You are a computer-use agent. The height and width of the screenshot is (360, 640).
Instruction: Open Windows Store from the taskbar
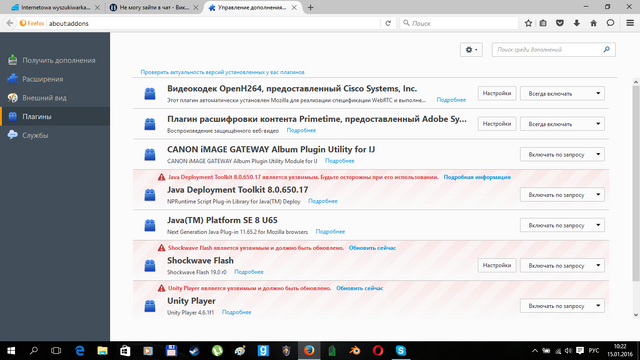[125, 351]
